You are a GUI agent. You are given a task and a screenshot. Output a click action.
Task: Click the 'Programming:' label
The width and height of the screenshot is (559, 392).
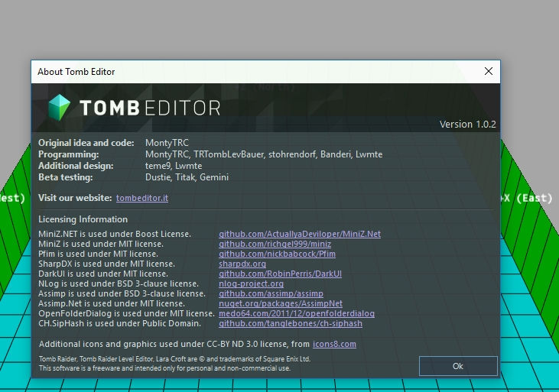tap(69, 154)
